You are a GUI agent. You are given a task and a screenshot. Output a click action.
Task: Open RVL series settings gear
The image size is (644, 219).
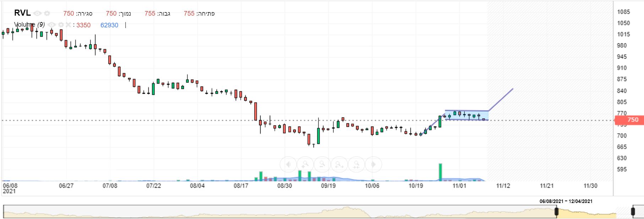pyautogui.click(x=47, y=13)
